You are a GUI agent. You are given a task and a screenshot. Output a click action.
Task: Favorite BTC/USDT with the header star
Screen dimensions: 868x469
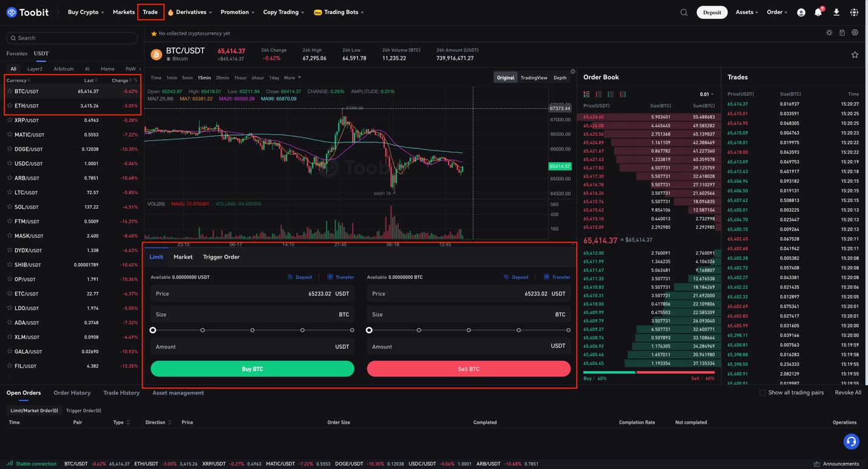tap(855, 55)
